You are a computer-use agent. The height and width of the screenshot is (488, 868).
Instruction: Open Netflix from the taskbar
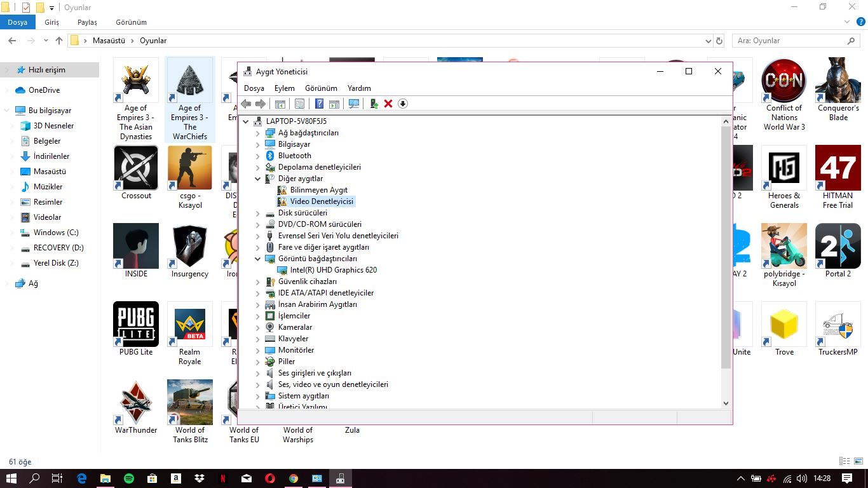[223, 478]
